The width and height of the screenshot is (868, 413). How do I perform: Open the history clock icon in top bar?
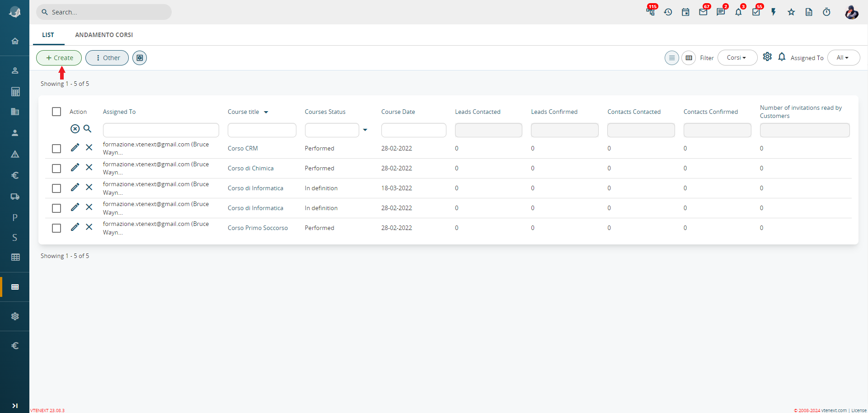click(x=668, y=12)
